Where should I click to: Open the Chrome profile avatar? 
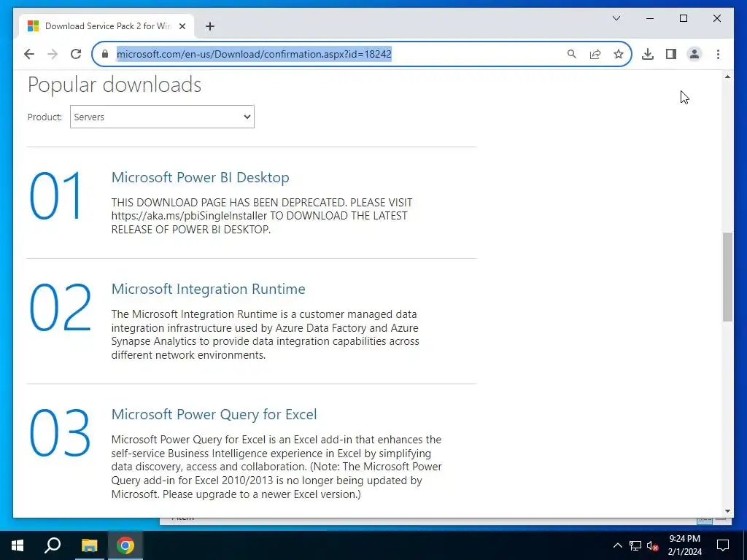(x=694, y=54)
